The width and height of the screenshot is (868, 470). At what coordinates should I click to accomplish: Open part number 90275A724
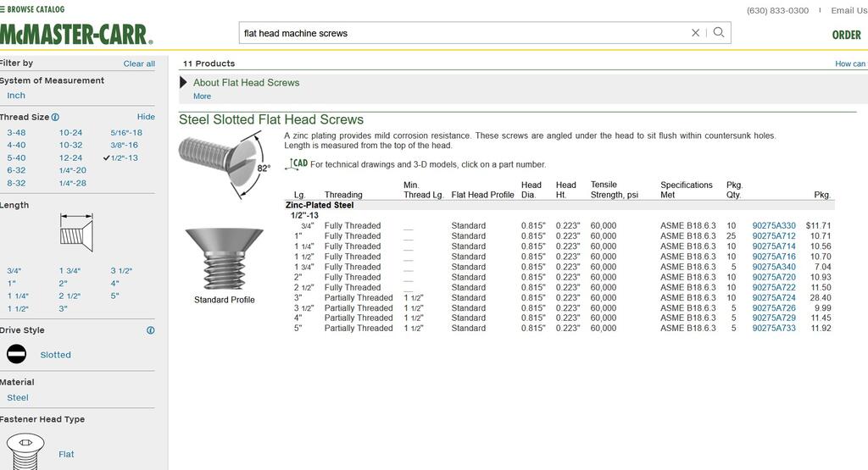773,297
